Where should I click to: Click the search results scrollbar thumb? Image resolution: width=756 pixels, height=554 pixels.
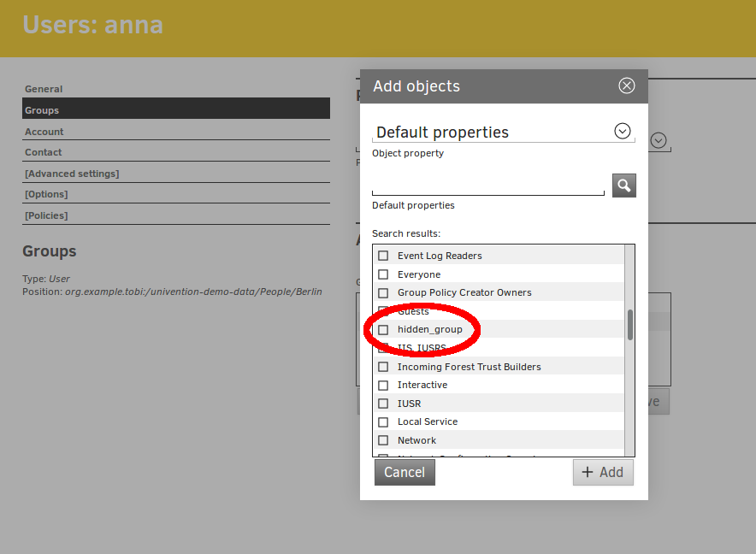[x=630, y=325]
